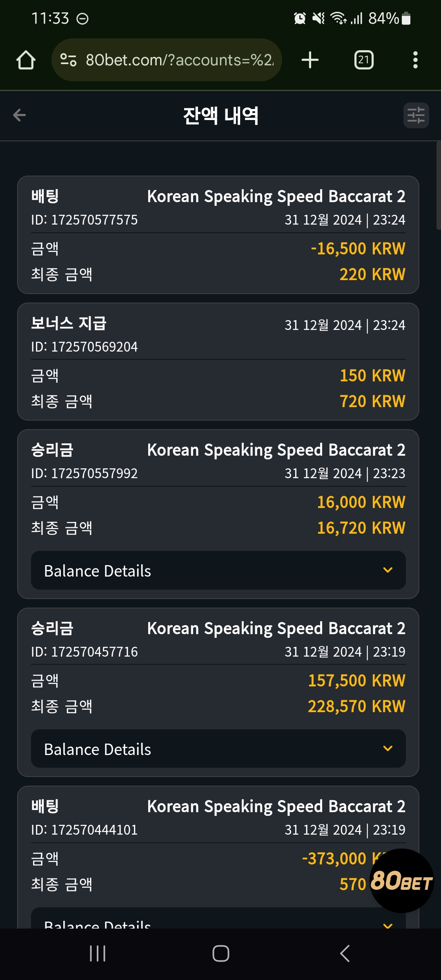The width and height of the screenshot is (441, 980).
Task: Click the page scrollbar on the right edge
Action: click(439, 185)
